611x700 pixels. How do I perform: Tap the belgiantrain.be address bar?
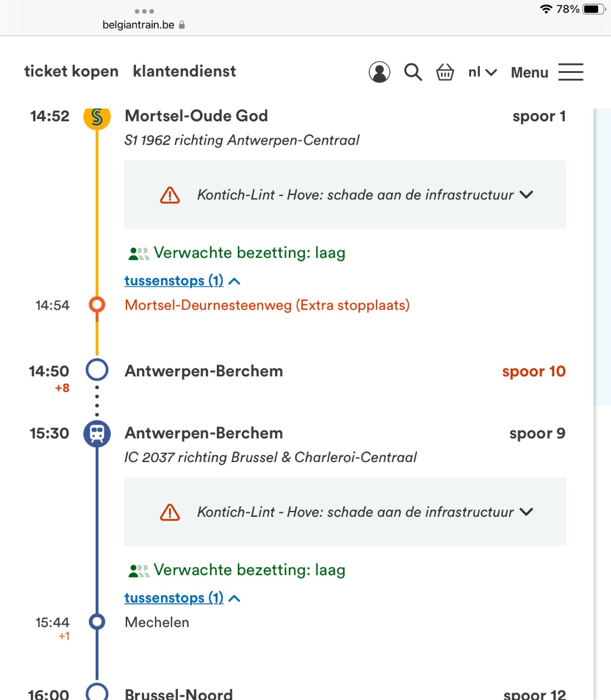coord(143,25)
